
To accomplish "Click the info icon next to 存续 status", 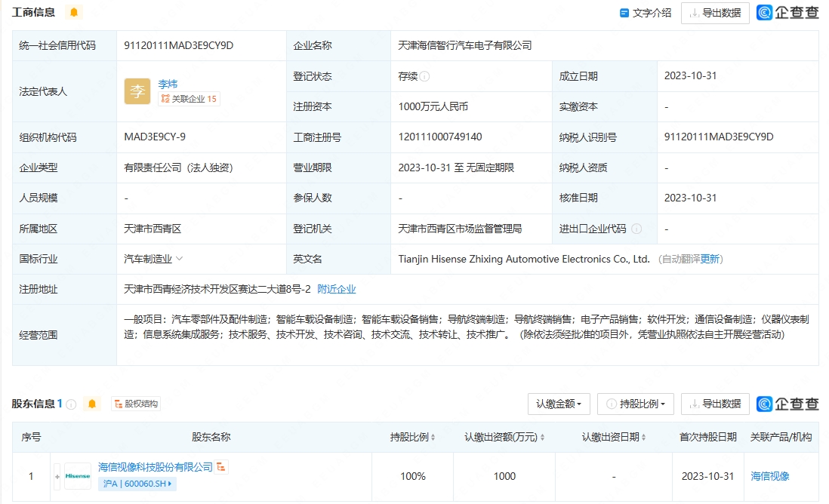I will 424,76.
